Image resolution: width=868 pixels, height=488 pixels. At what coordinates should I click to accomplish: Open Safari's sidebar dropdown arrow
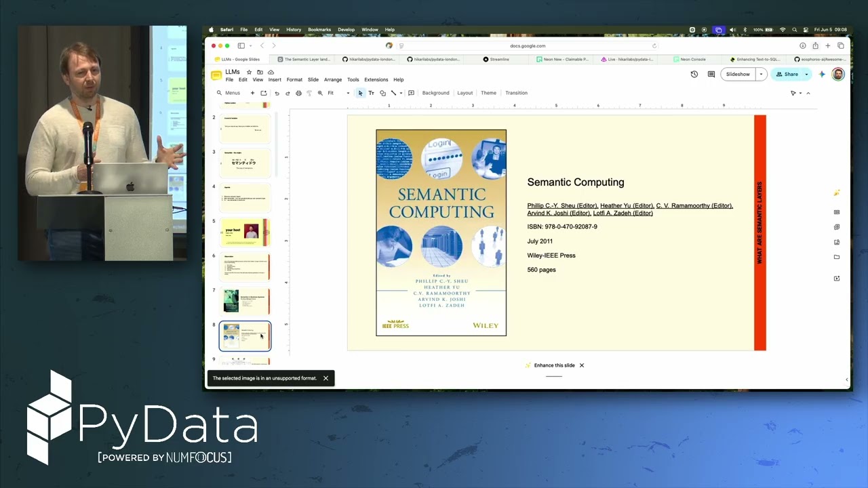[250, 45]
